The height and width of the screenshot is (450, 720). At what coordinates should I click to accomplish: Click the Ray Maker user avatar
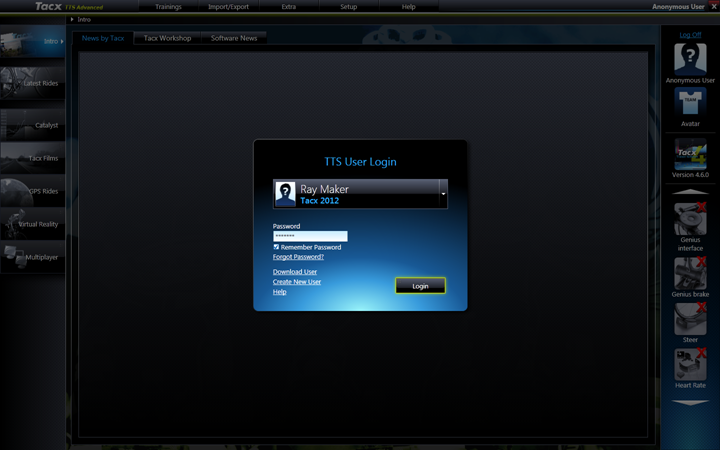[285, 194]
